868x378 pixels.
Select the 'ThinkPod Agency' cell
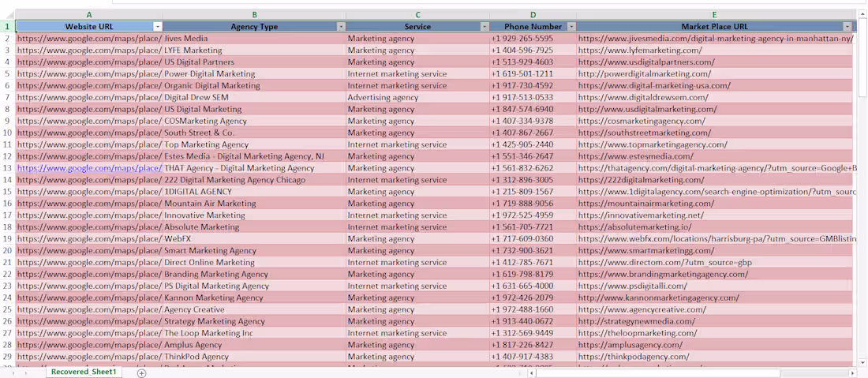[x=254, y=357]
